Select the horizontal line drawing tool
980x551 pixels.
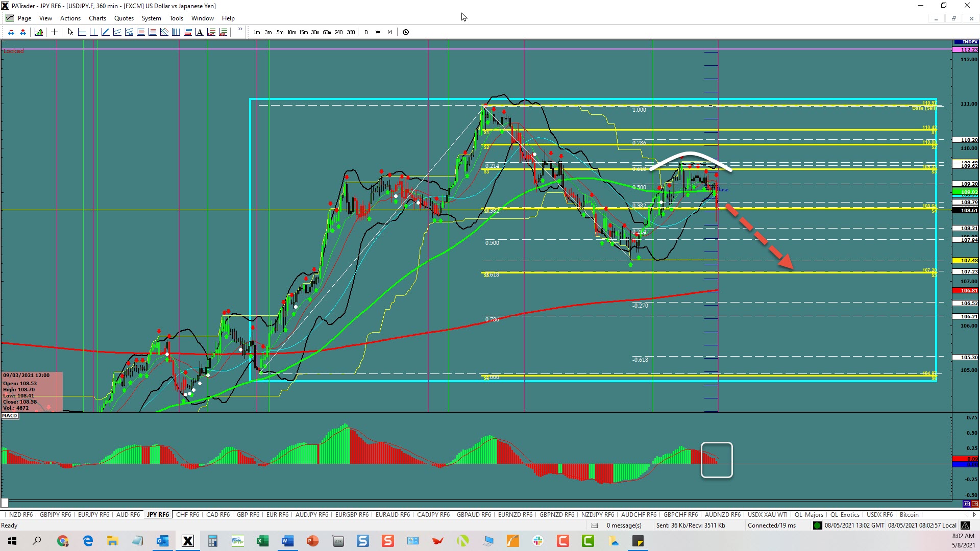[x=82, y=32]
